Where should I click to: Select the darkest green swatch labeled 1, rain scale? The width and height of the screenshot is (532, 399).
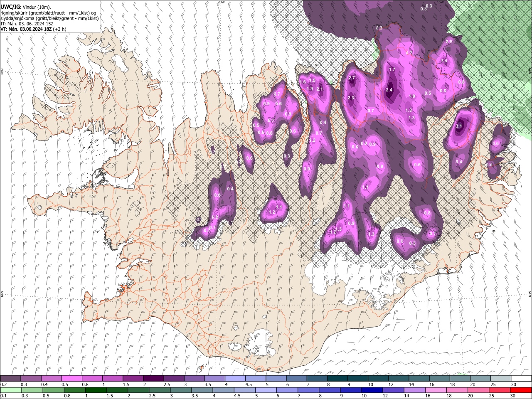tap(96, 390)
